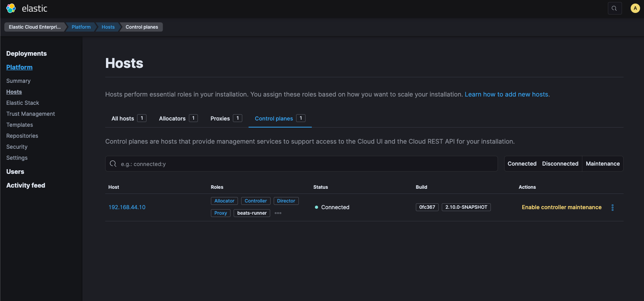This screenshot has width=644, height=301.
Task: Switch to the Control planes tab
Action: [280, 118]
